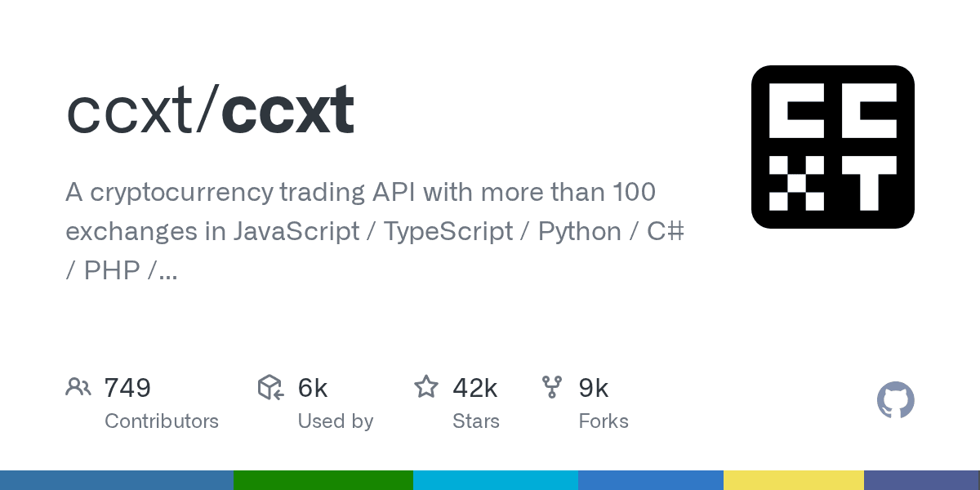Click the 6k used by count

point(313,388)
